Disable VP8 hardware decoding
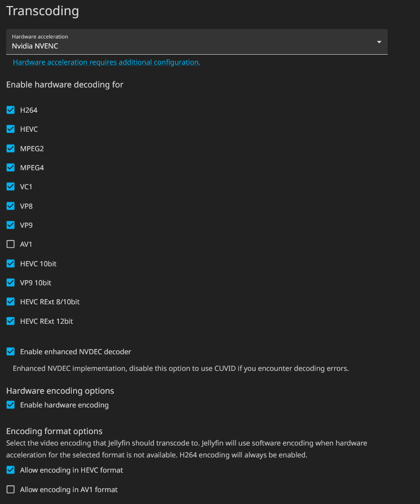The height and width of the screenshot is (504, 420). (10, 206)
